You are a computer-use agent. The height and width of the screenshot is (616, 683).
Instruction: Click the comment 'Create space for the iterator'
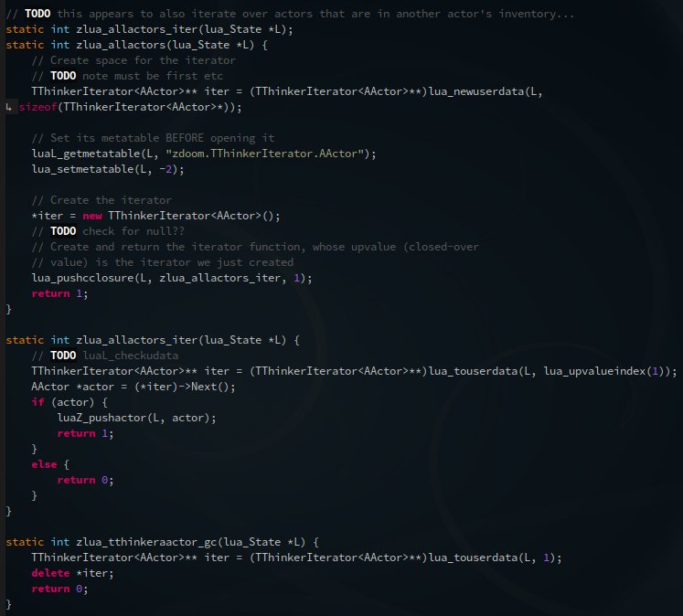133,60
